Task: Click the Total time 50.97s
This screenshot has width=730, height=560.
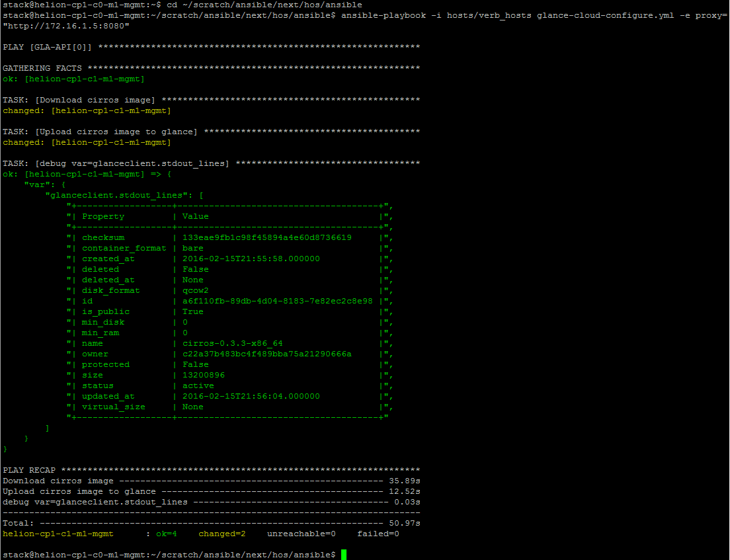Action: (x=405, y=523)
